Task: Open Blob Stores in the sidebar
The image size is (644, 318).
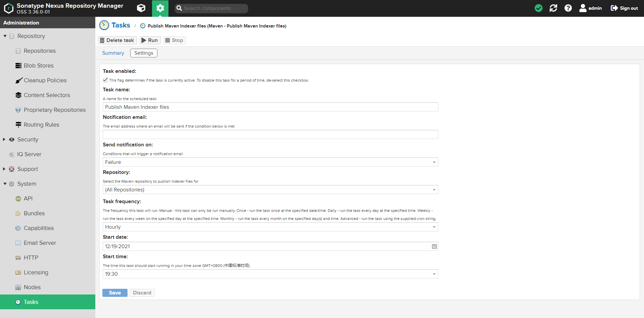Action: click(39, 65)
